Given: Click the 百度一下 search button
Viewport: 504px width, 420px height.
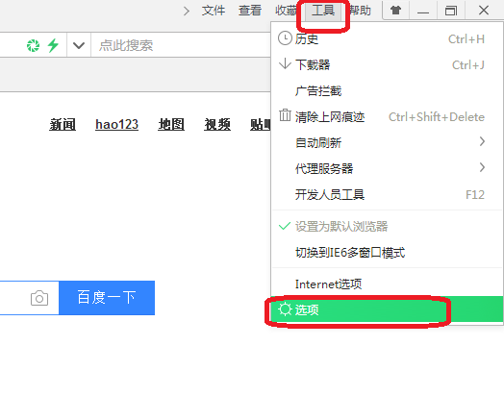Looking at the screenshot, I should coord(107,298).
